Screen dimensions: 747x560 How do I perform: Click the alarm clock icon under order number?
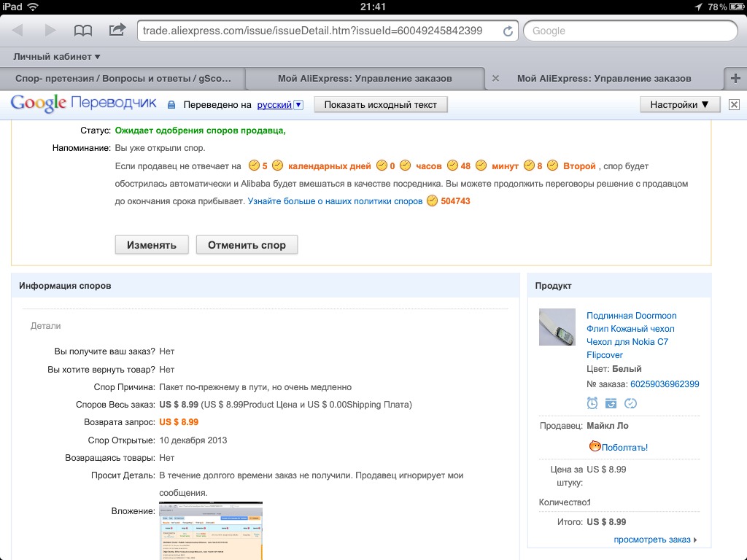click(592, 403)
